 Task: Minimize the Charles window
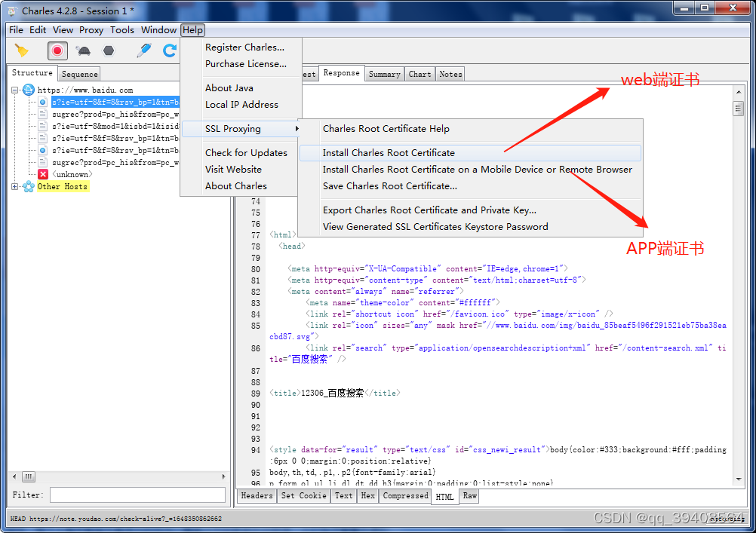pos(684,8)
